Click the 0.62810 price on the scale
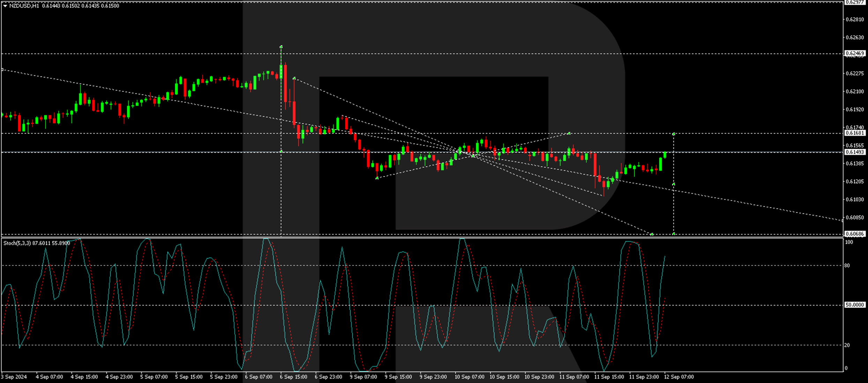The height and width of the screenshot is (383, 868). click(x=854, y=20)
